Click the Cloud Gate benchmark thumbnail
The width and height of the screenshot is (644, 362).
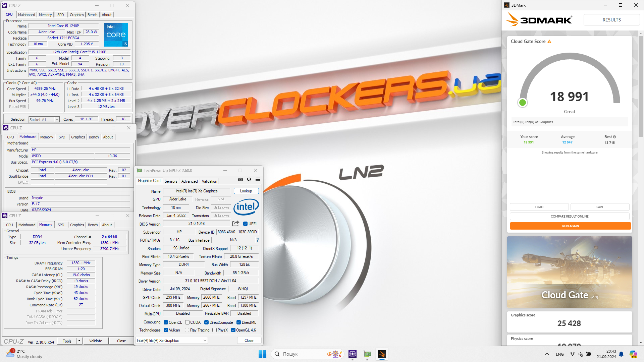(x=570, y=272)
